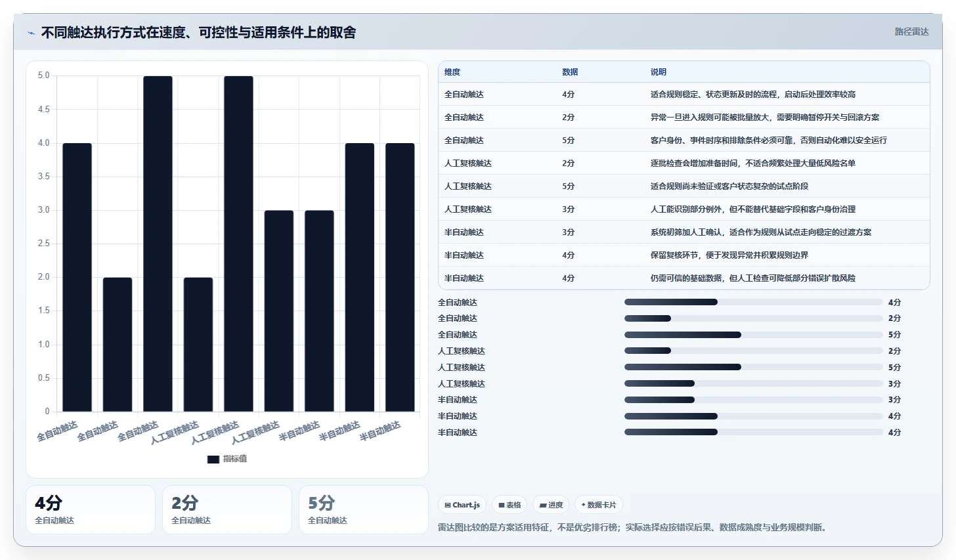Screen dimensions: 956x560
Task: Click the 全自动触达 chart bar with value 2
Action: [x=118, y=345]
